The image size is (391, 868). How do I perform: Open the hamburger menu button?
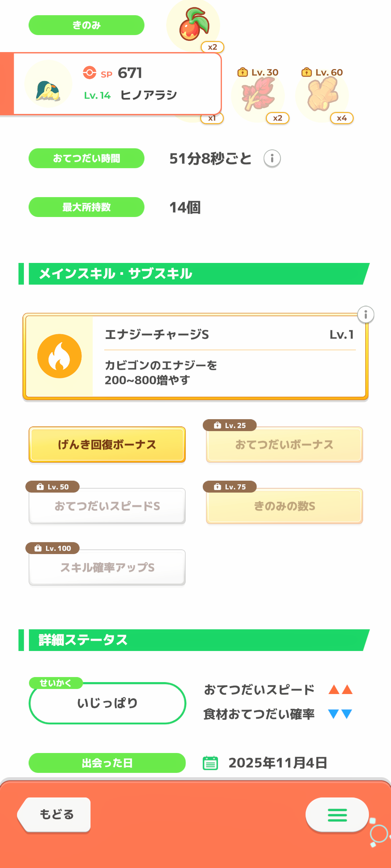(x=337, y=815)
